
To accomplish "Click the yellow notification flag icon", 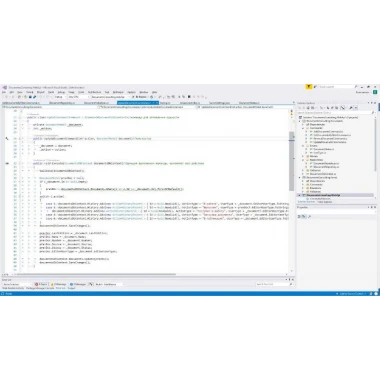I will 309,87.
